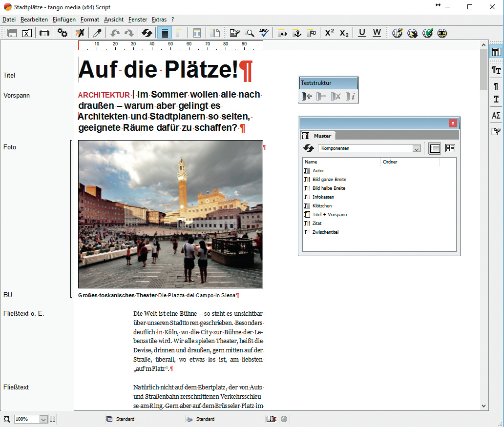Select Infokasten in the component list
Image resolution: width=504 pixels, height=427 pixels.
[323, 197]
